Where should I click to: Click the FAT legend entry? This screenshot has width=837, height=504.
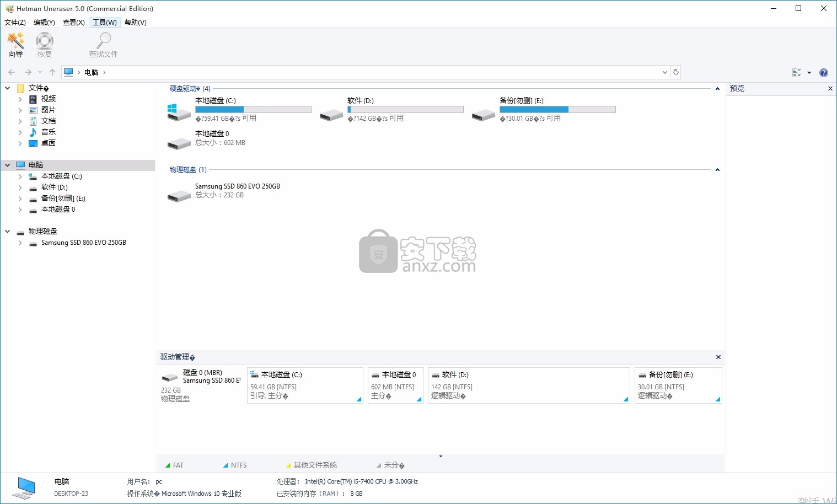pos(174,465)
